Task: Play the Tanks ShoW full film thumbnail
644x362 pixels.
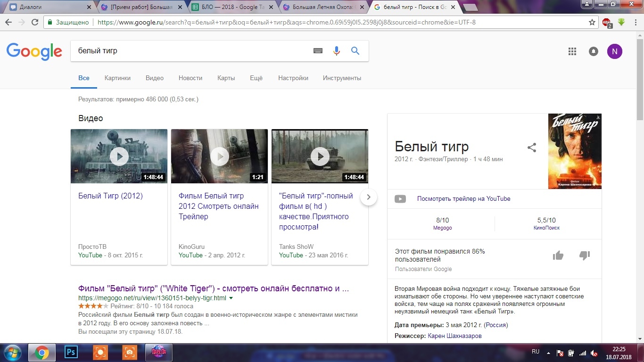Action: pos(320,156)
